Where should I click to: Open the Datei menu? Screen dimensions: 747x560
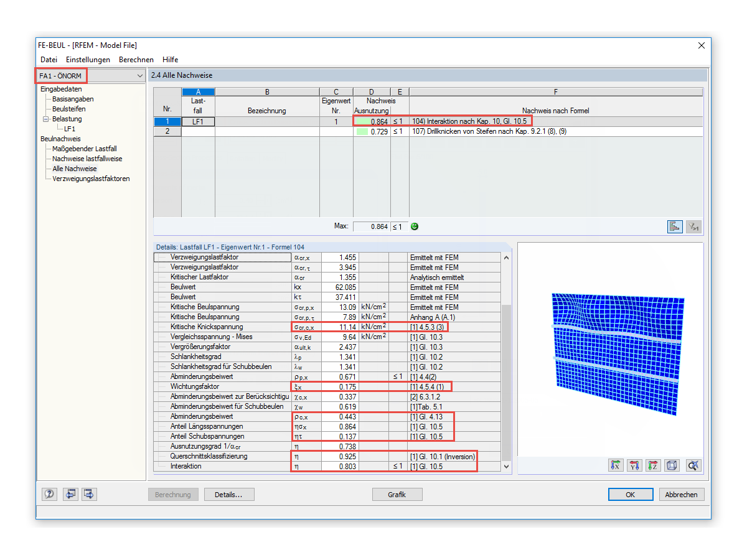(49, 60)
